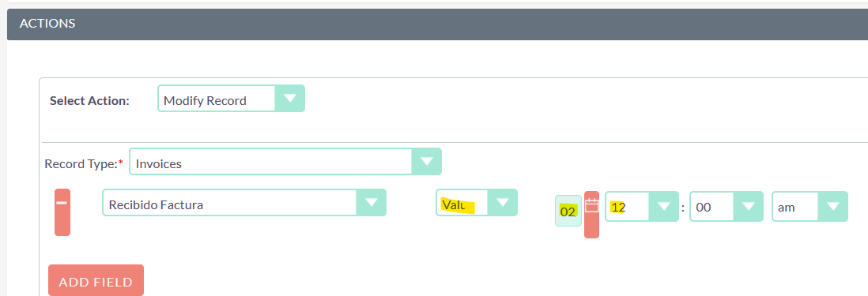Click the arrow beside Recibido Factura
Screen dimensions: 868x296
[x=371, y=202]
